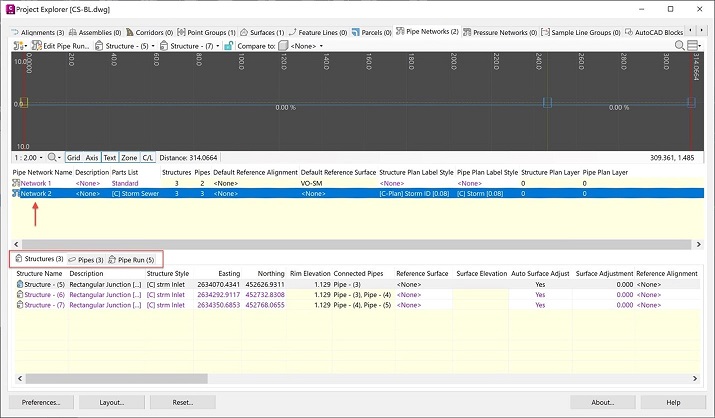Open the list view options icon
The width and height of the screenshot is (715, 418).
click(695, 45)
